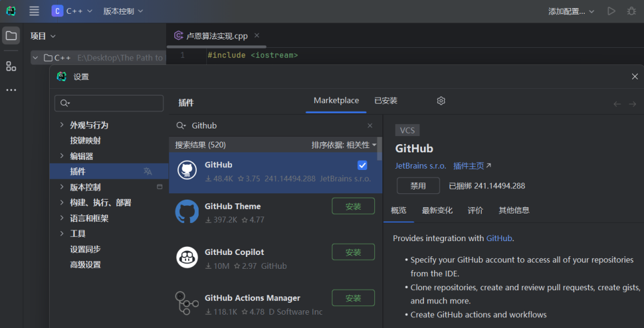Open the 版本控制 dropdown in title bar
644x328 pixels.
(x=123, y=11)
